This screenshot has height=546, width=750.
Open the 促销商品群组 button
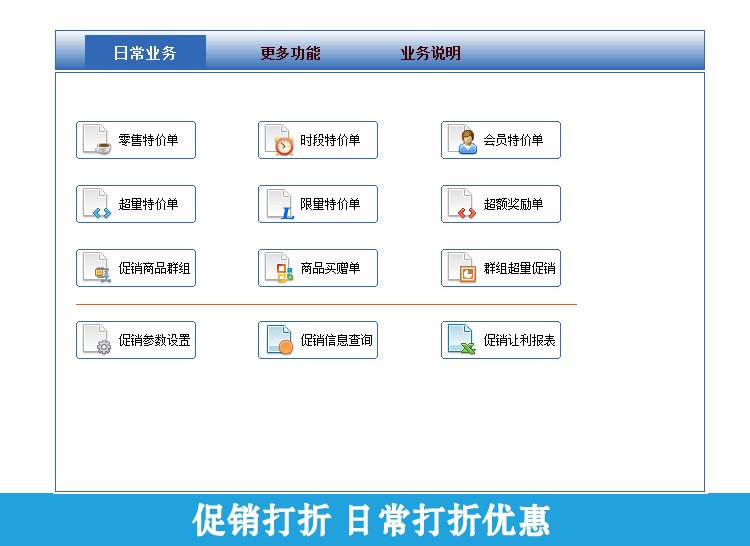(136, 268)
